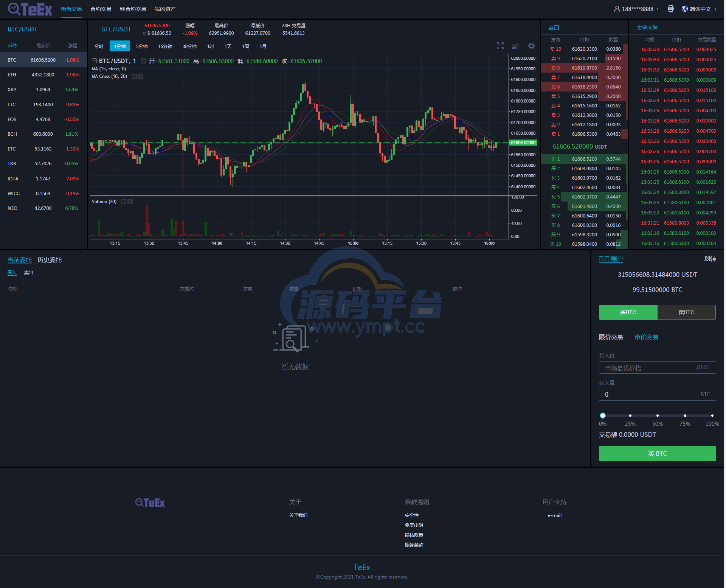Open the 合约交易 navigation tab
This screenshot has width=726, height=588.
(x=101, y=9)
